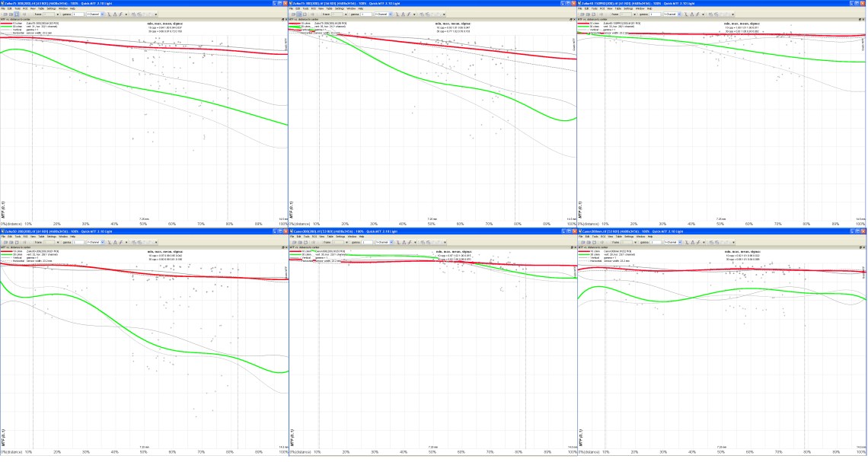
Task: Click second toolbar icon in the Zuiko40-150PRO window
Action: 587,14
